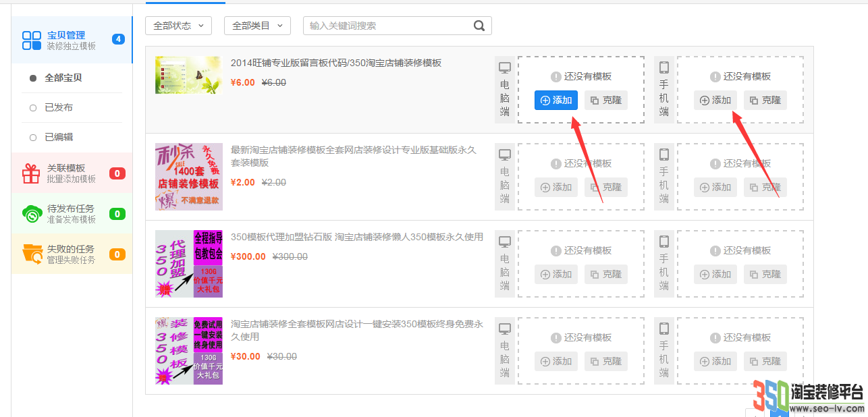Click the phone icon in ¥300.00 row
Screen dimensions: 868x417
[x=664, y=242]
